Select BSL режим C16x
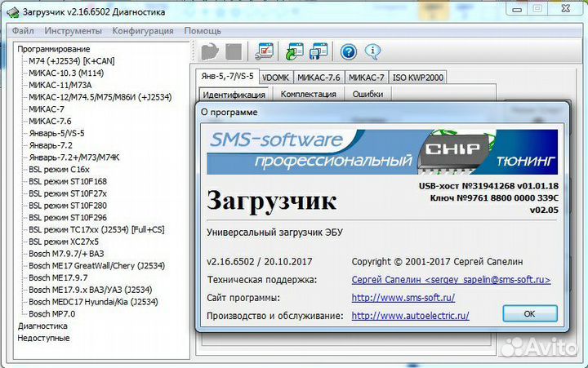 click(59, 170)
